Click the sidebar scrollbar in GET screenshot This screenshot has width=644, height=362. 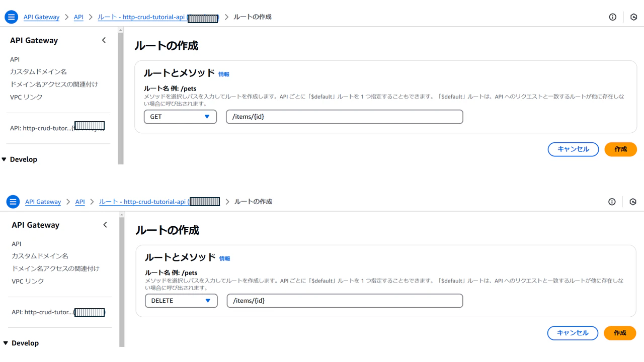(x=121, y=98)
